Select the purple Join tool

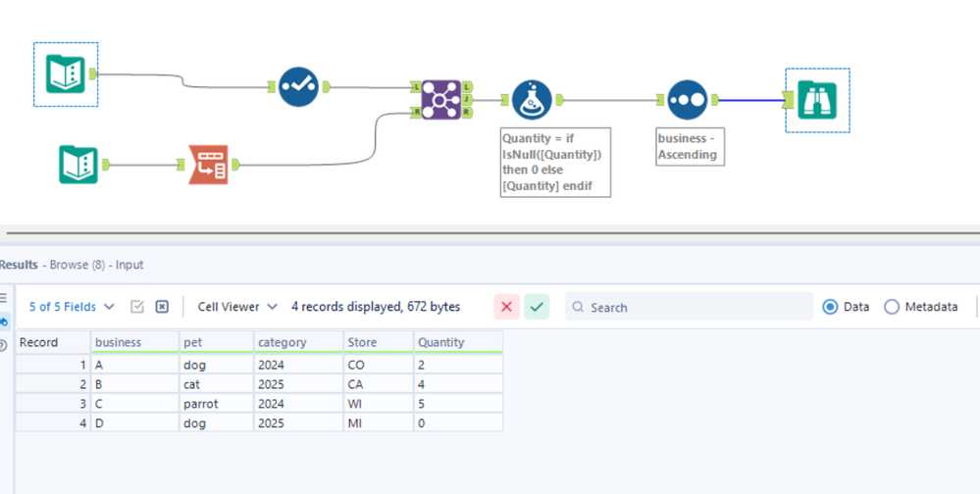coord(441,100)
